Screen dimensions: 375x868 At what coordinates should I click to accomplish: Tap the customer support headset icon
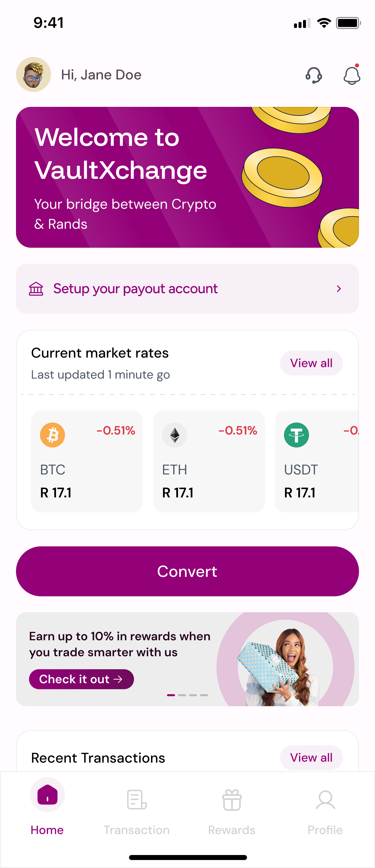coord(313,75)
